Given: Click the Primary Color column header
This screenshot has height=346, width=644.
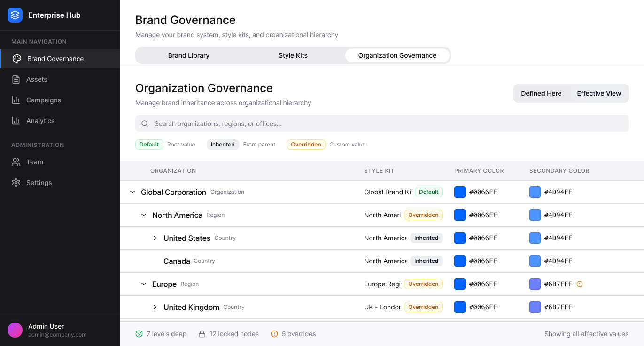Looking at the screenshot, I should click(479, 171).
